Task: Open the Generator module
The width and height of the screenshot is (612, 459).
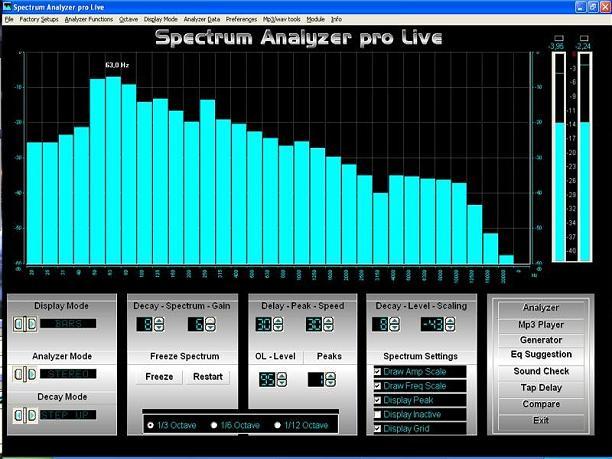Action: 541,340
